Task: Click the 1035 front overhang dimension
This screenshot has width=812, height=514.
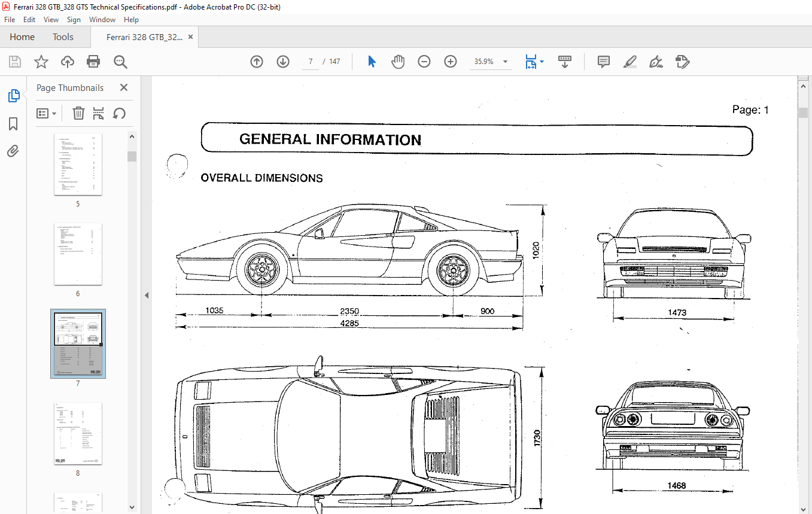Action: click(x=214, y=311)
